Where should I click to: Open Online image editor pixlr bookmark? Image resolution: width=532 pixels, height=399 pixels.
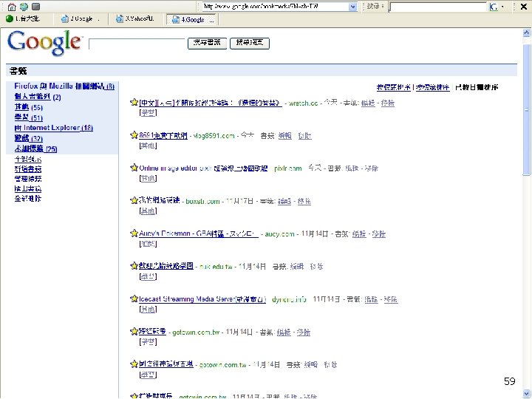(x=203, y=168)
